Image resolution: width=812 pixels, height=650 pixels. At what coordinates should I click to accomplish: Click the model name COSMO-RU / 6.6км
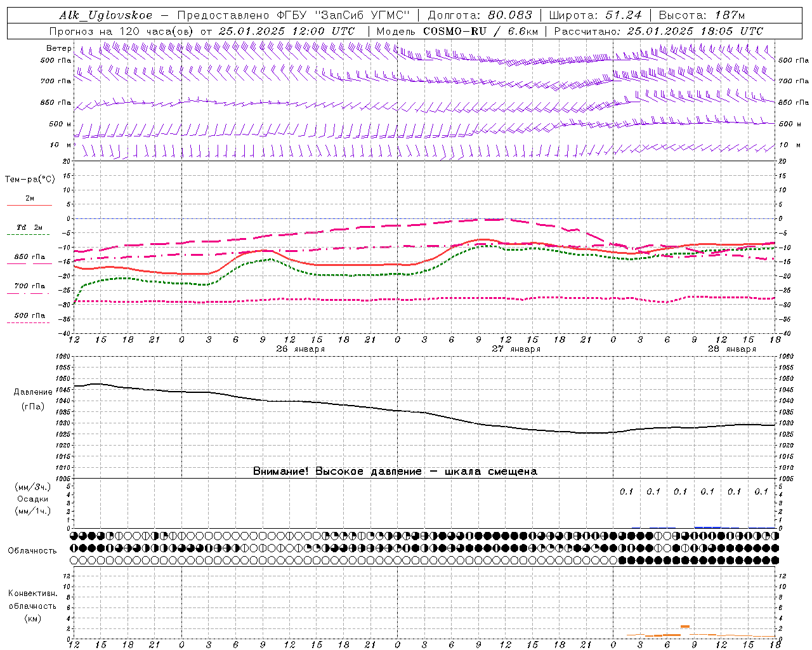click(481, 31)
